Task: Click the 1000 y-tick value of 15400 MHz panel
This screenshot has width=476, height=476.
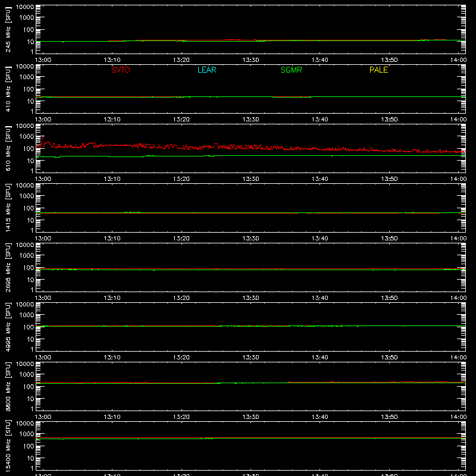Action: click(27, 434)
